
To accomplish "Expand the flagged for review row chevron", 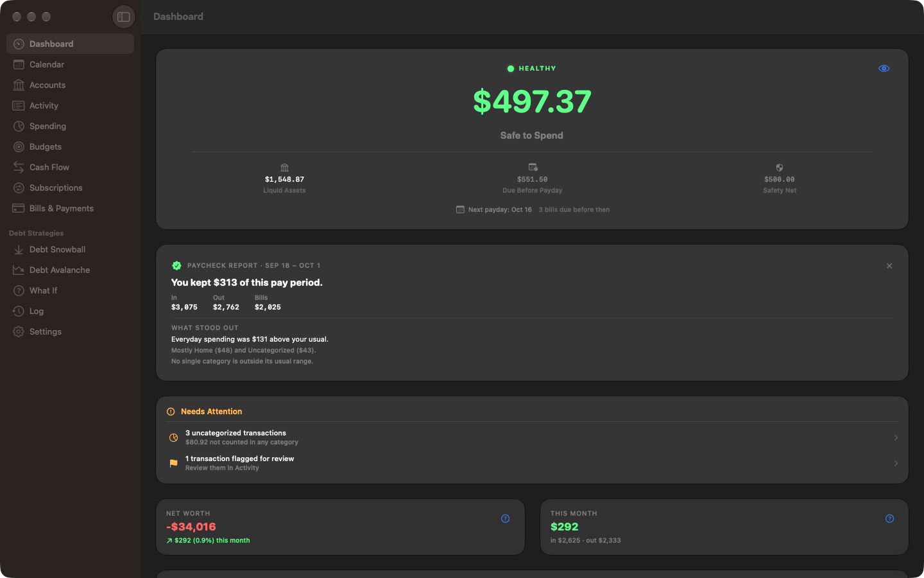I will coord(896,464).
